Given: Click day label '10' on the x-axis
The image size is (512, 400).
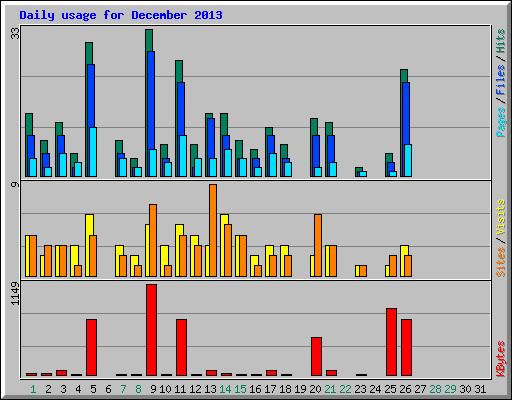Looking at the screenshot, I should pyautogui.click(x=165, y=389).
